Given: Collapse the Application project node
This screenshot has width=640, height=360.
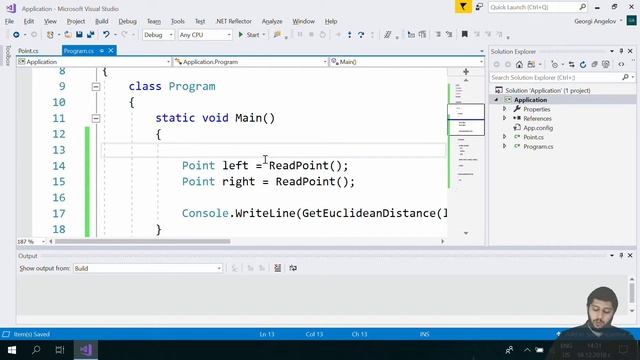Looking at the screenshot, I should click(x=496, y=100).
